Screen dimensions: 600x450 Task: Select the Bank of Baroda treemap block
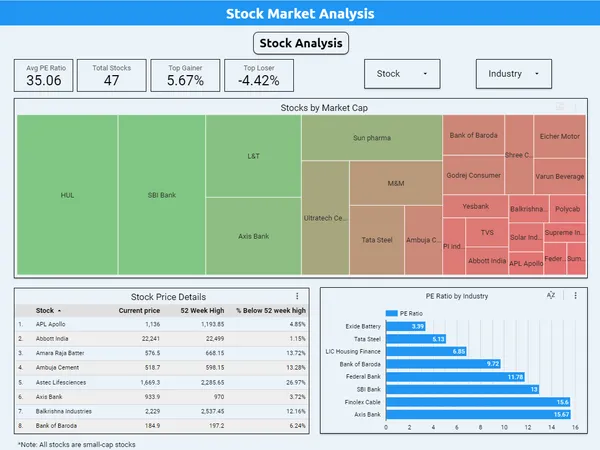point(473,135)
